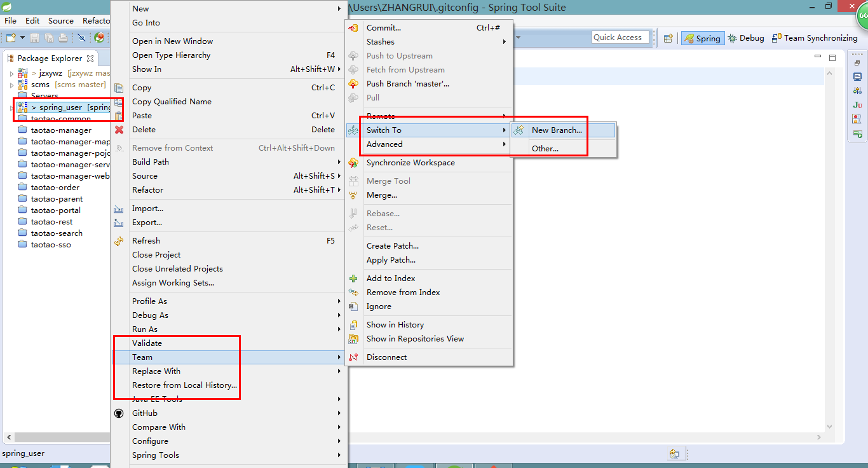This screenshot has width=868, height=468.
Task: Minimize the editor area
Action: (818, 57)
